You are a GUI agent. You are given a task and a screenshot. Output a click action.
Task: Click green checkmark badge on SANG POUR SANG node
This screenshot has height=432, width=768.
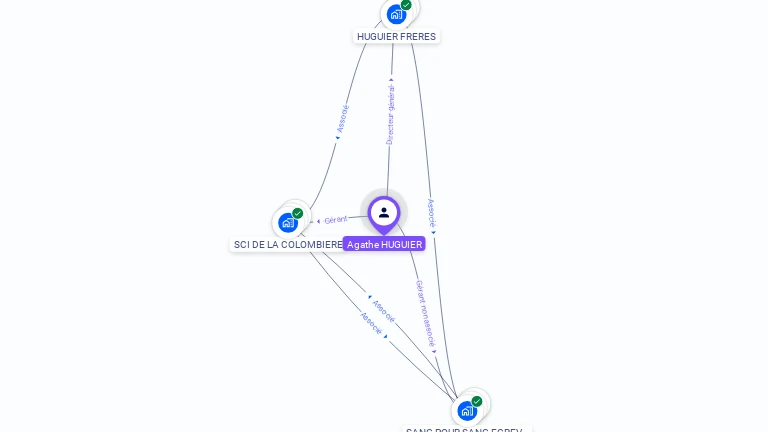[477, 402]
